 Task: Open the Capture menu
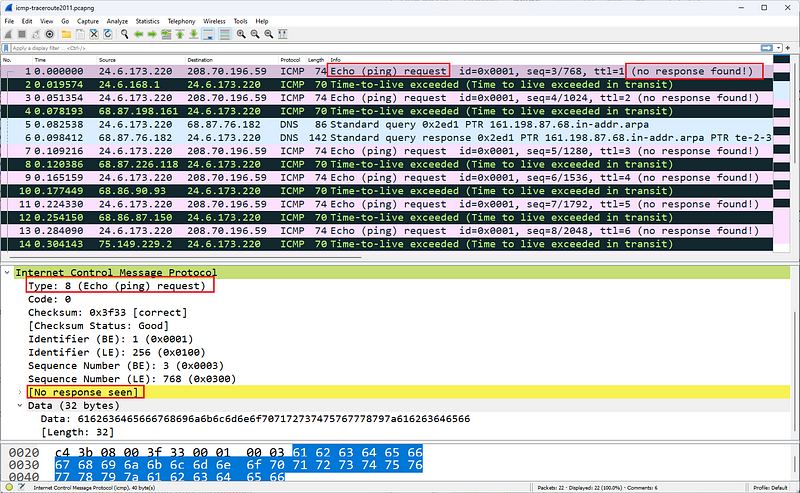pos(88,21)
